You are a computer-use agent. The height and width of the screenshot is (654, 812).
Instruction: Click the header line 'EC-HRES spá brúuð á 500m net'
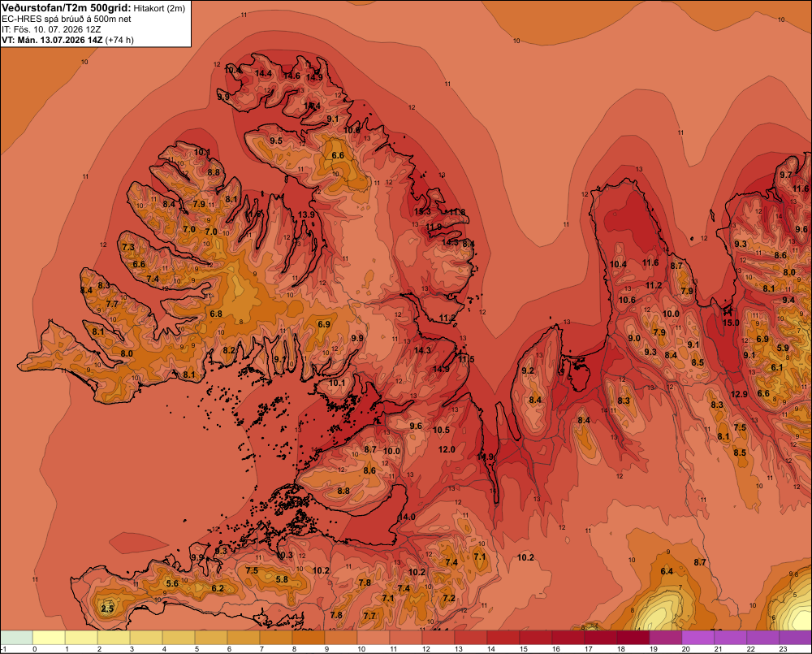(67, 19)
